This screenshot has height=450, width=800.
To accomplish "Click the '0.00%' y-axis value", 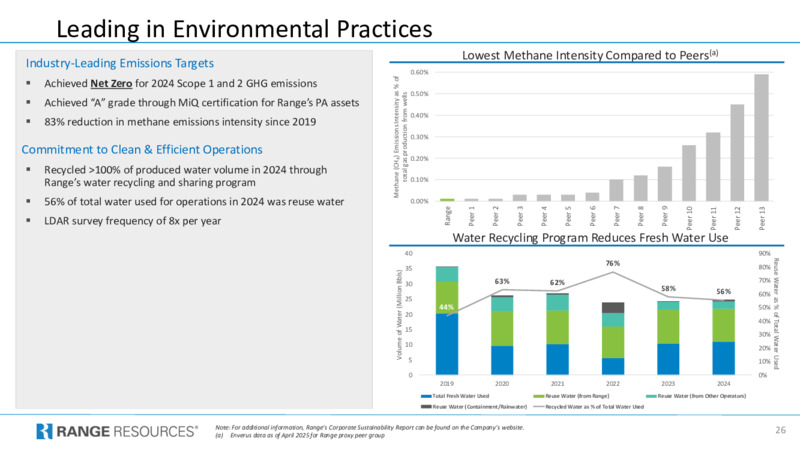I will 419,201.
